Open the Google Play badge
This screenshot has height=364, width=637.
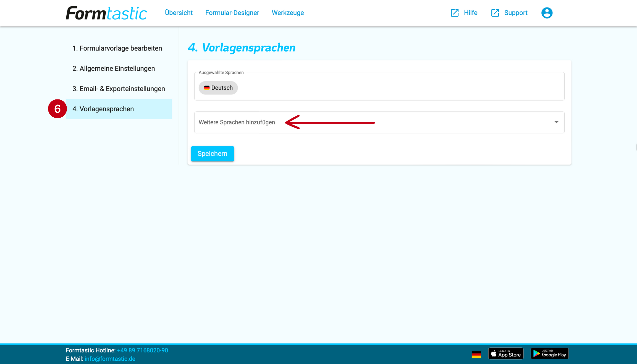click(550, 354)
